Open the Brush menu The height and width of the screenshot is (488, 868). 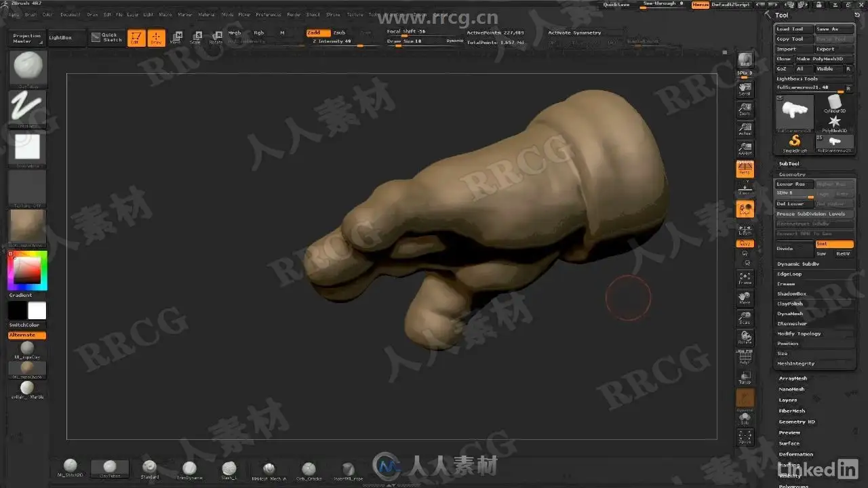[31, 14]
